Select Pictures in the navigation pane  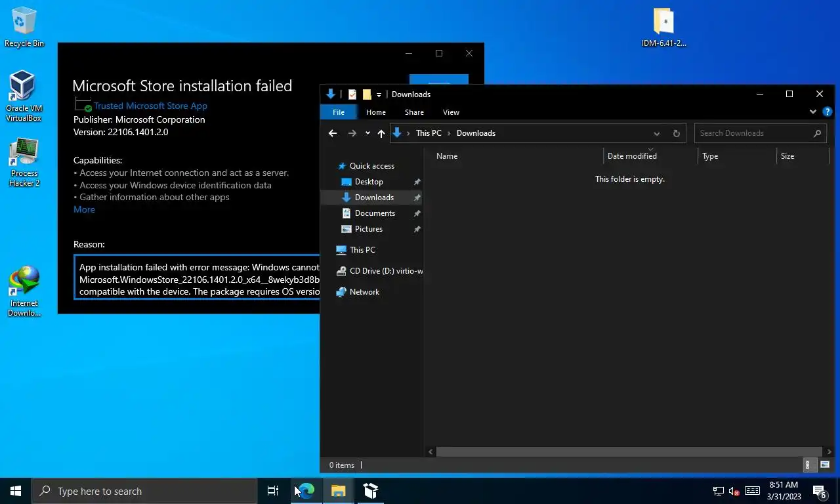pyautogui.click(x=369, y=229)
